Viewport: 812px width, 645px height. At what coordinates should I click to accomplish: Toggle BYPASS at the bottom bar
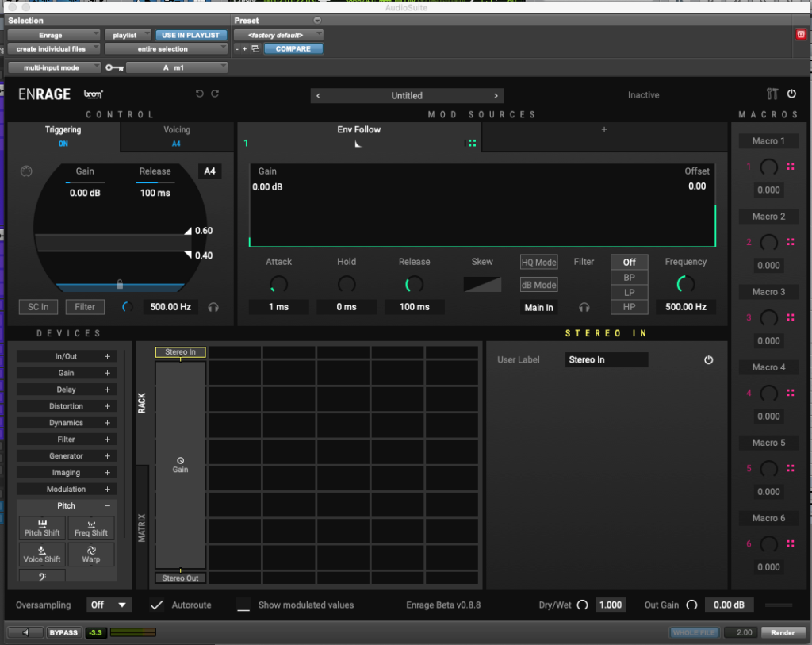[x=63, y=632]
